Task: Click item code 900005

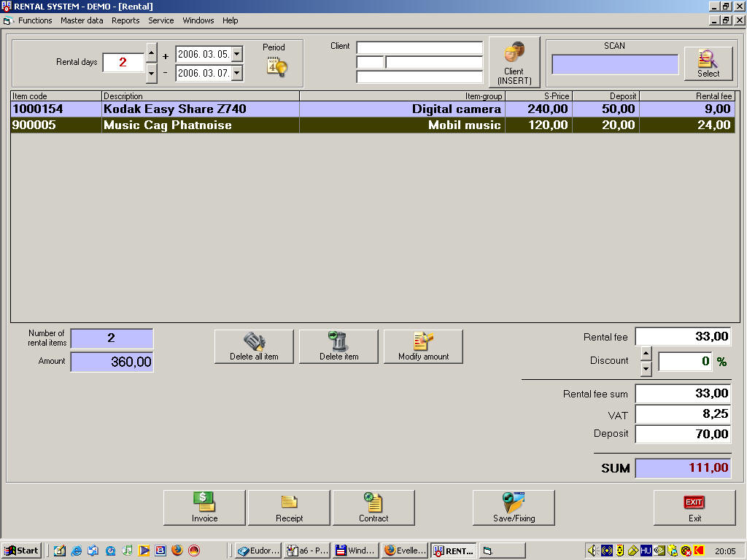Action: (x=34, y=125)
